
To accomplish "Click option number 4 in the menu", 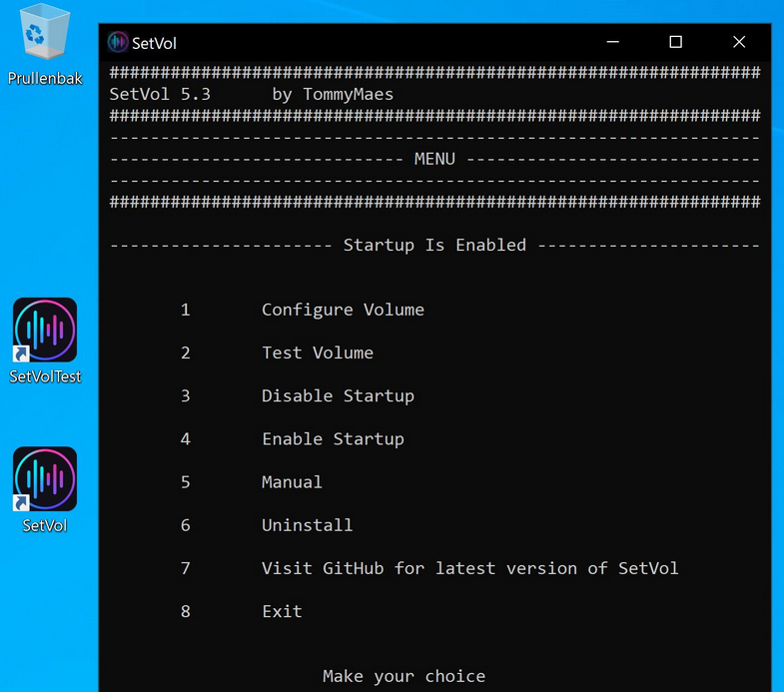I will click(186, 439).
